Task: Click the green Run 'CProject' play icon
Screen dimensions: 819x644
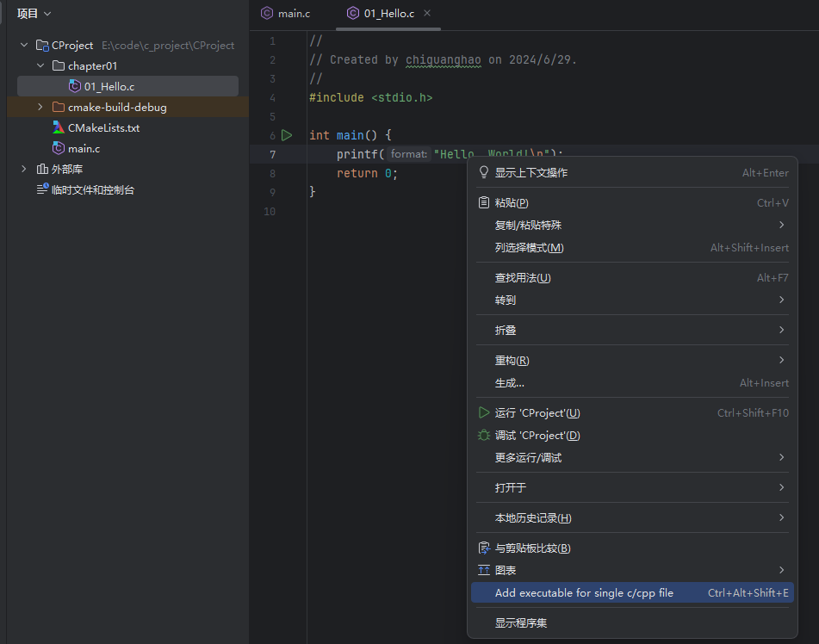Action: 483,413
